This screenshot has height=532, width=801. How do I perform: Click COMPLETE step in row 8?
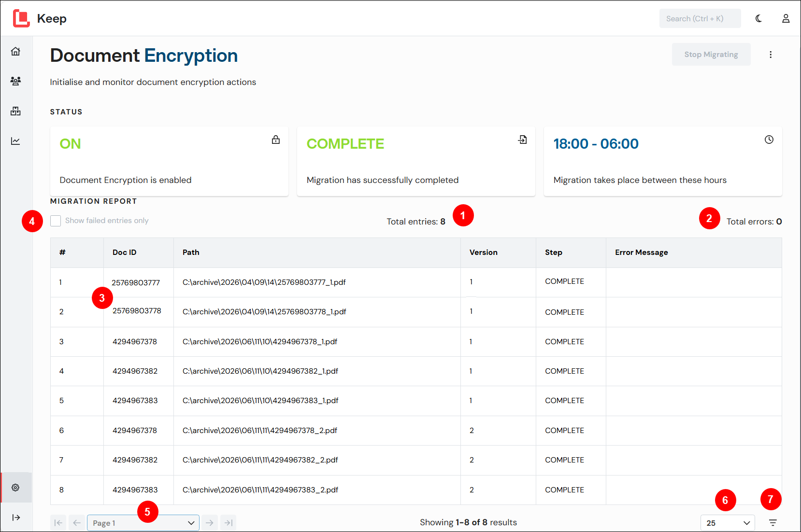tap(565, 490)
